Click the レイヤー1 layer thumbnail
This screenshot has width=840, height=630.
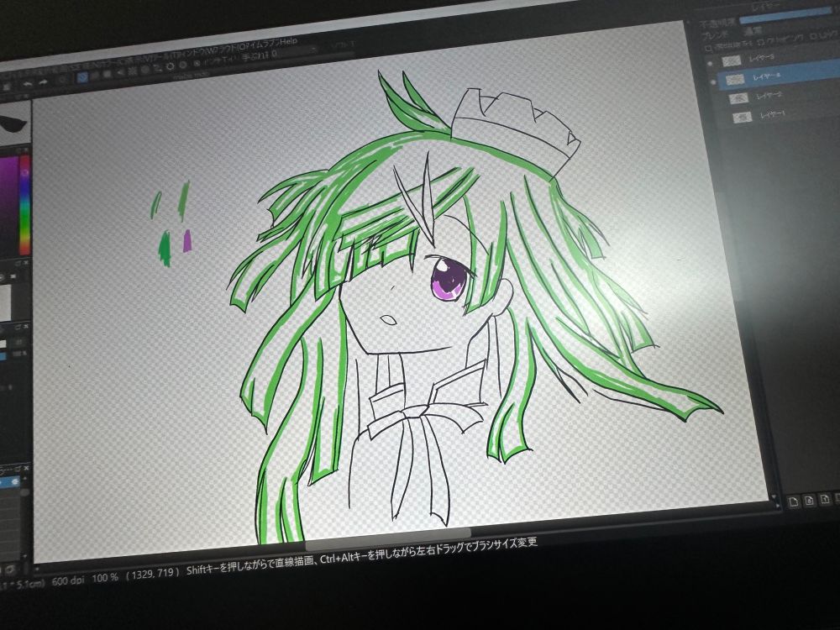pyautogui.click(x=742, y=118)
